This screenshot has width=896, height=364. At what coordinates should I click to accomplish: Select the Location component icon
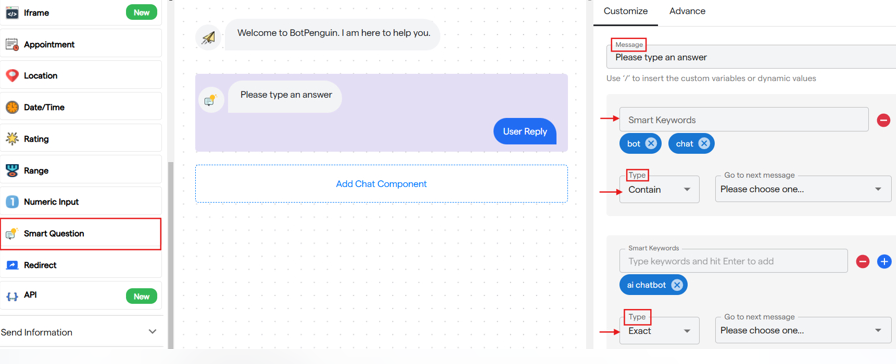coord(12,75)
